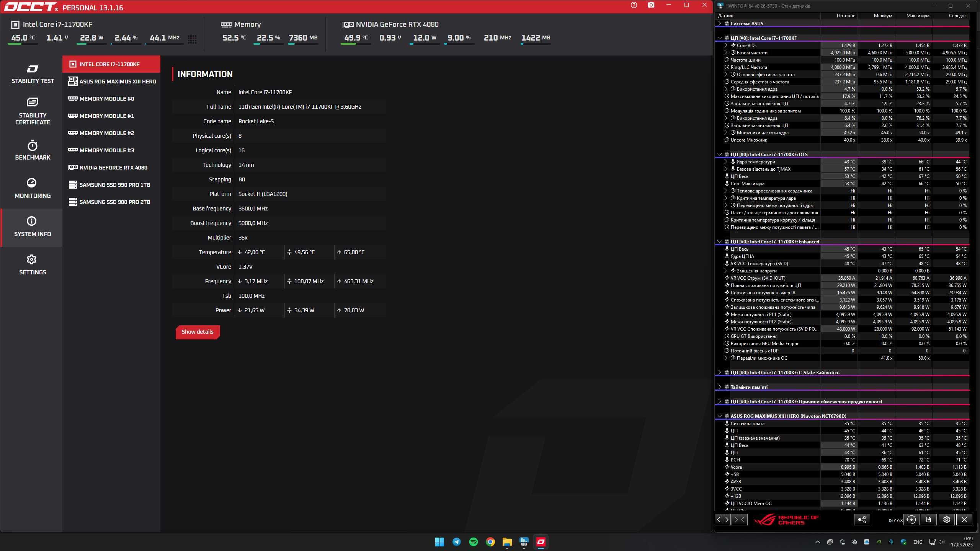The height and width of the screenshot is (551, 980).
Task: Collapse the i7-11700KF: DTS sensor group
Action: click(719, 155)
